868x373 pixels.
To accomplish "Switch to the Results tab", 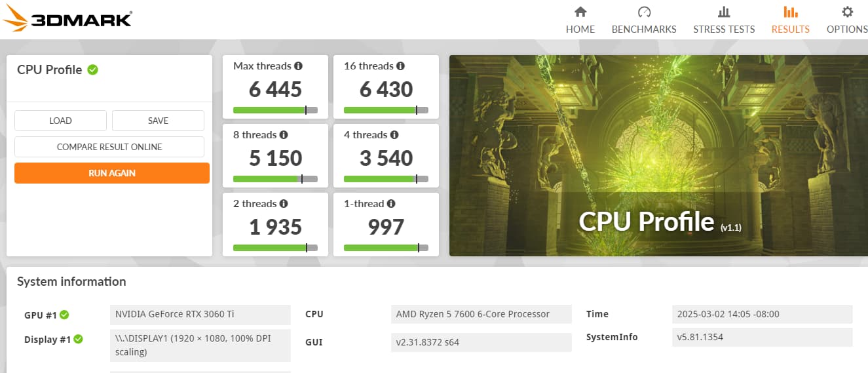I will 790,20.
